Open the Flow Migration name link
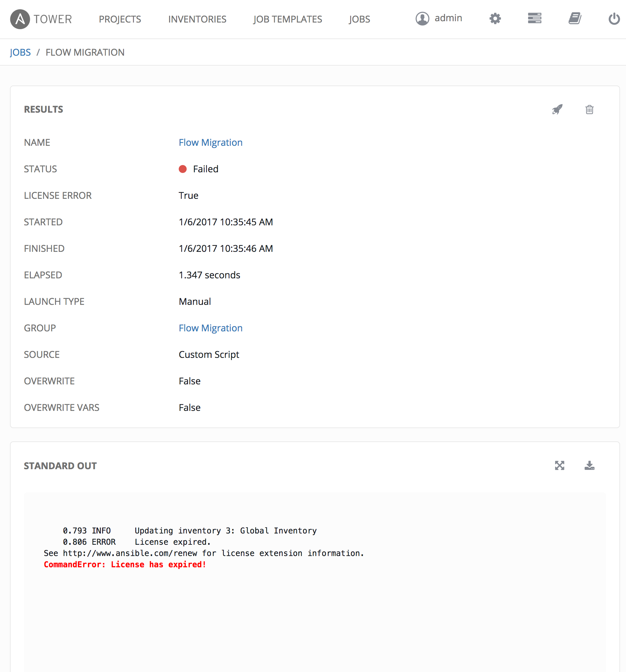 [210, 142]
